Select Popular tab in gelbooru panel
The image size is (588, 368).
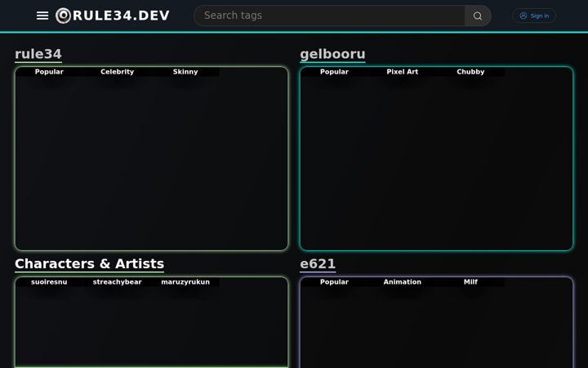pos(334,72)
